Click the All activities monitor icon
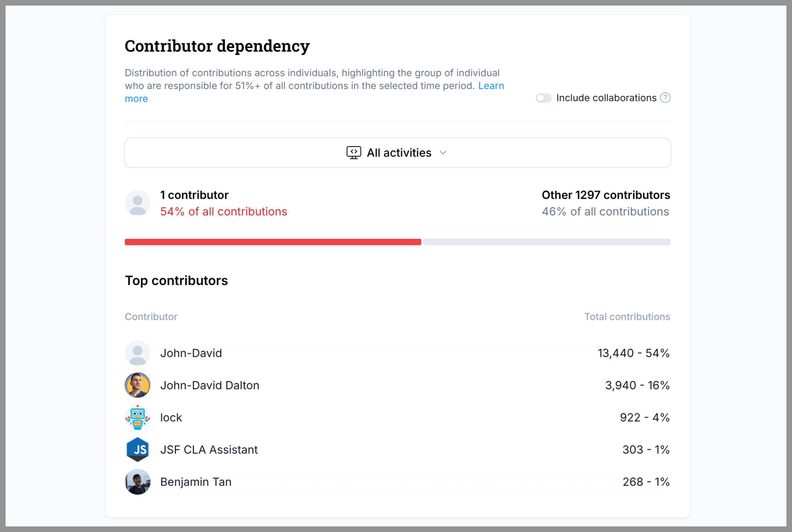The image size is (792, 532). [x=353, y=153]
